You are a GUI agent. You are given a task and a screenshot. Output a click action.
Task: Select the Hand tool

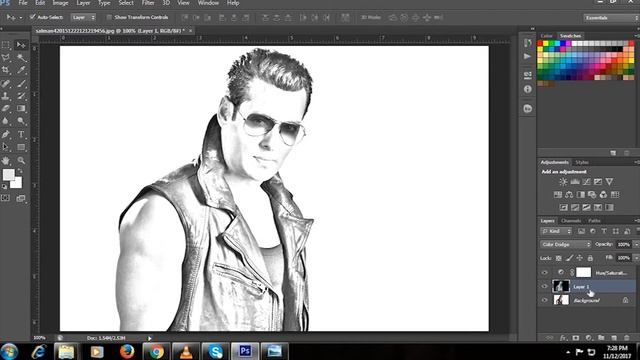6,160
